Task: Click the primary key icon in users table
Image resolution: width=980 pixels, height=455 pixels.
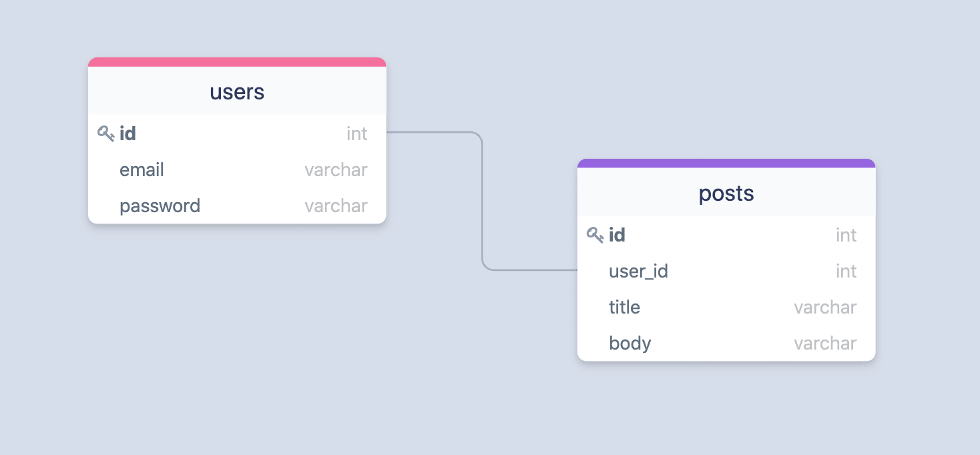Action: (x=105, y=133)
